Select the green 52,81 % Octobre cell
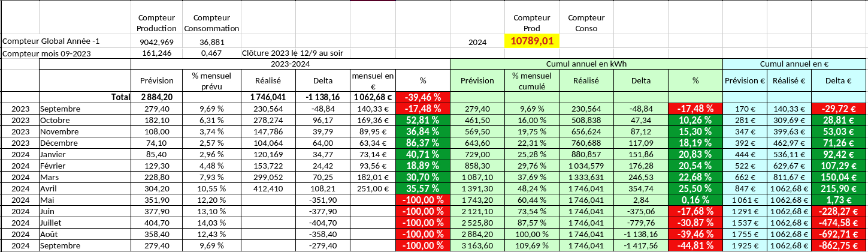 (423, 120)
